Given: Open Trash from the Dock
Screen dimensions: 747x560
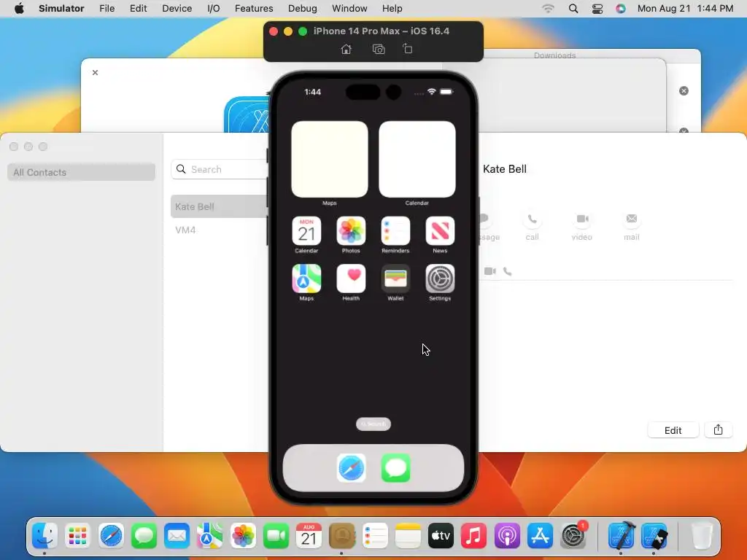Looking at the screenshot, I should 702,536.
